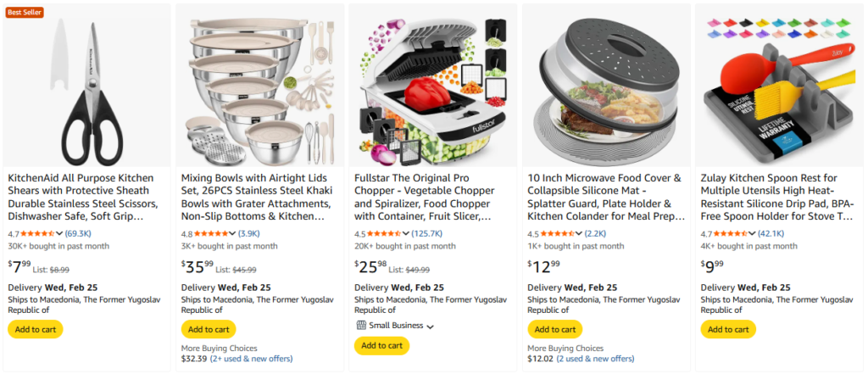The width and height of the screenshot is (868, 374).
Task: Click Fullstar chopper star rating stars
Action: tap(383, 233)
